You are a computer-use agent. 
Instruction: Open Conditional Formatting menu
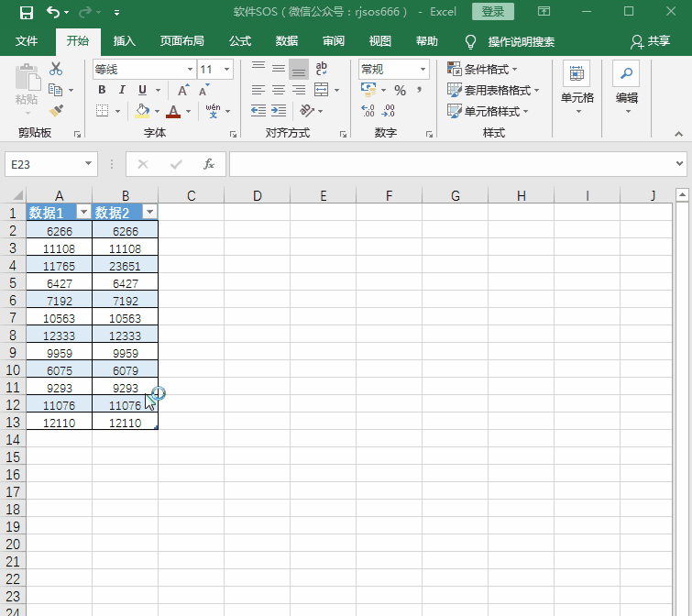[482, 69]
